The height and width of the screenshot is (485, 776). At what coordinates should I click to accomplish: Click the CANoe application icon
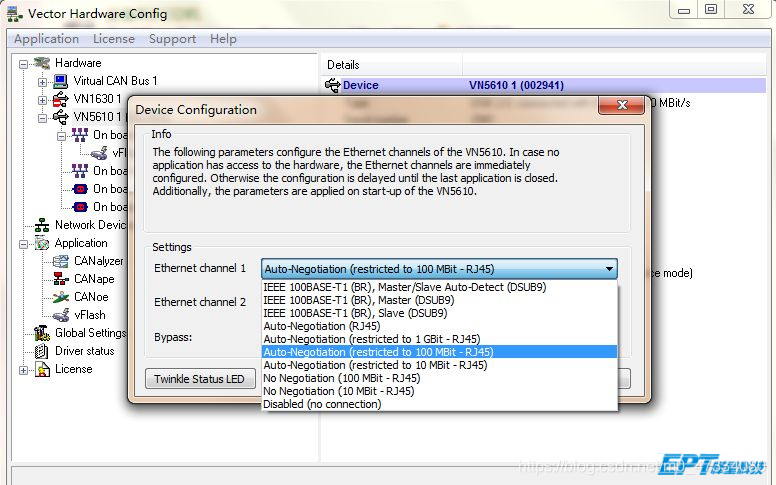61,297
